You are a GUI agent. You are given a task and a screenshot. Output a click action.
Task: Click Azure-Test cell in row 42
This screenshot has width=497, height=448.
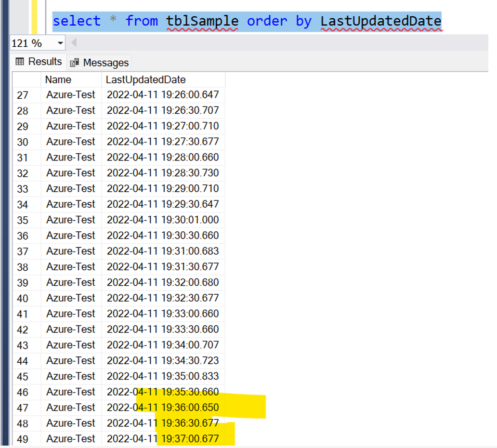pos(71,329)
